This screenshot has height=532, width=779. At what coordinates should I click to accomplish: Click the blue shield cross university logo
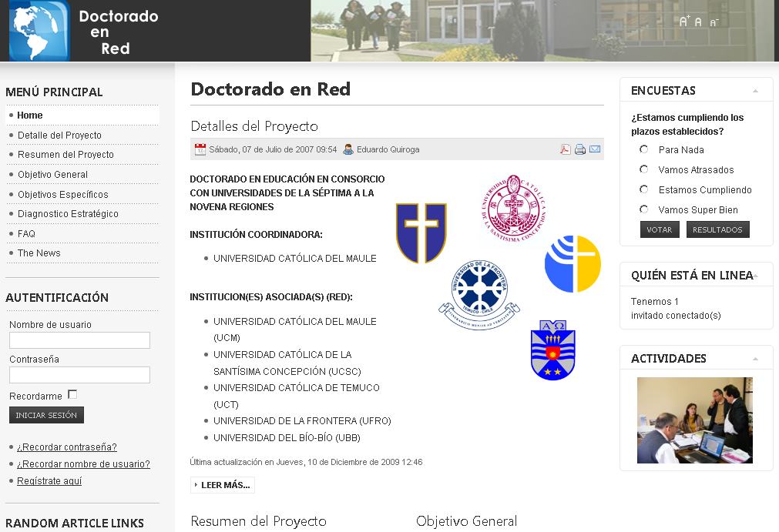coord(421,233)
